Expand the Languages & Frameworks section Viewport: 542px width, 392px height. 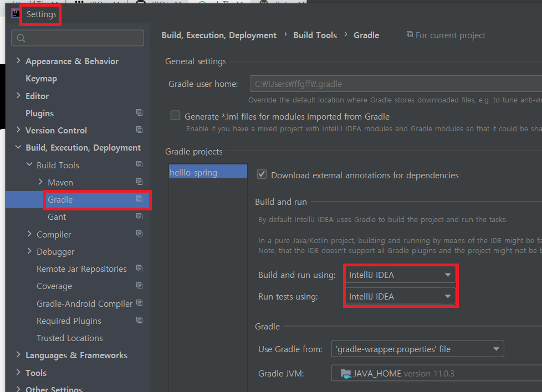18,355
